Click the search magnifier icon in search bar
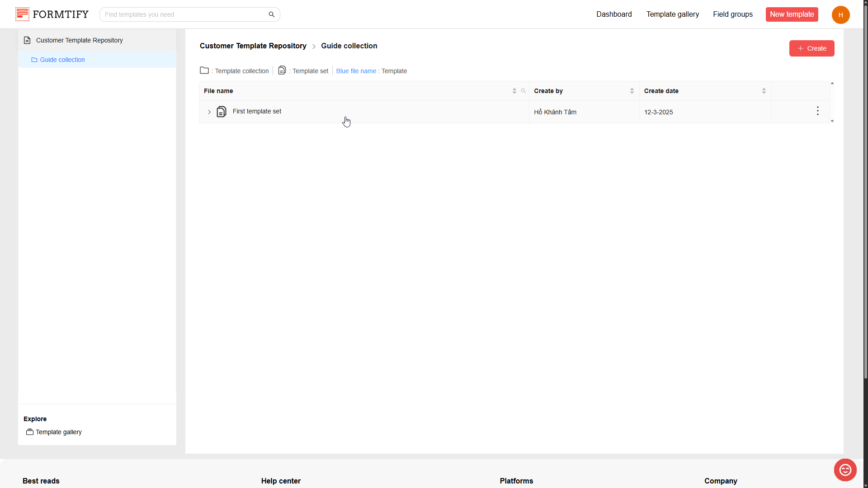Viewport: 868px width, 488px height. tap(271, 14)
